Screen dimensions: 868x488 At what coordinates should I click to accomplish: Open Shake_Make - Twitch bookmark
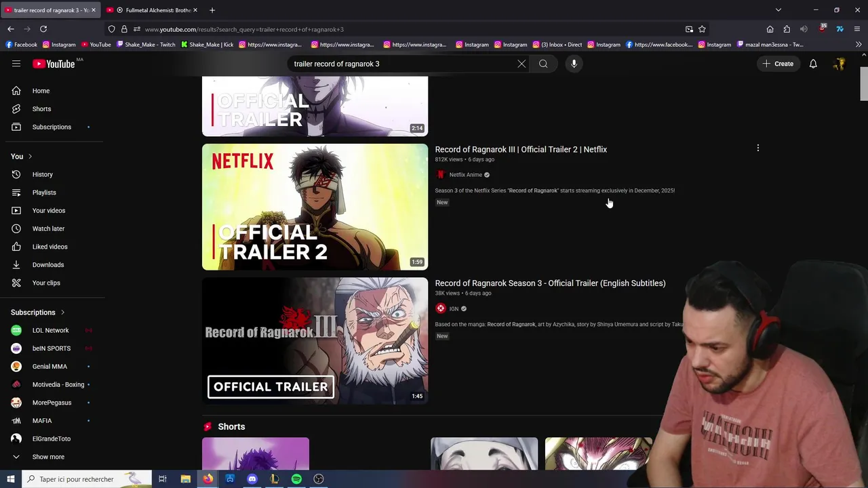coord(146,45)
